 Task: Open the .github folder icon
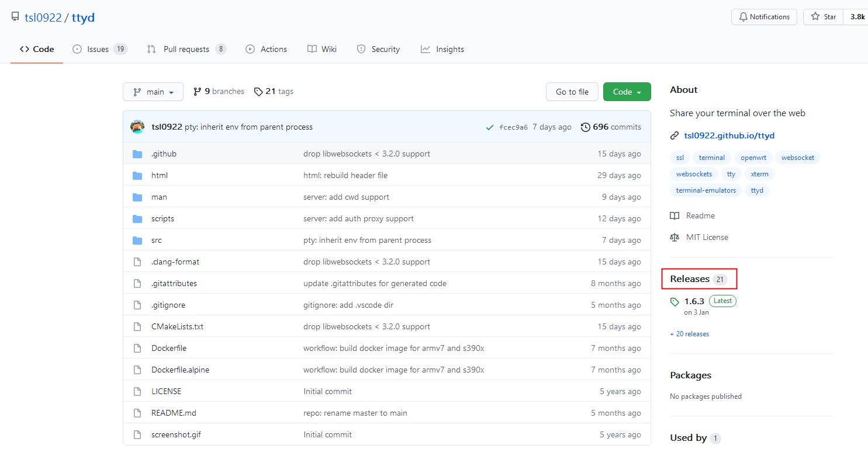click(x=137, y=154)
